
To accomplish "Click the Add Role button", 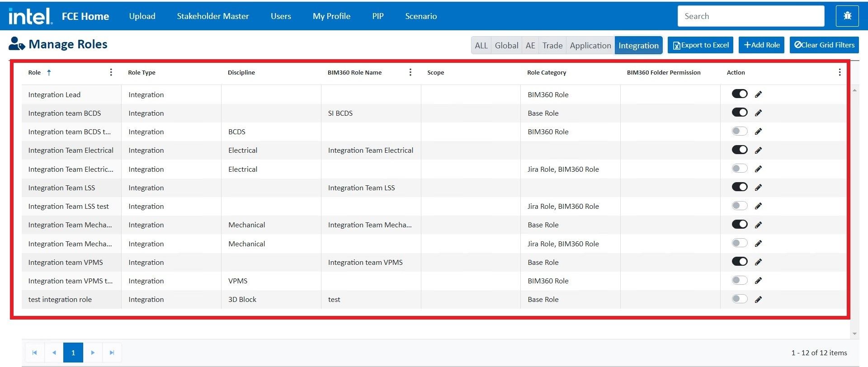I will [761, 45].
